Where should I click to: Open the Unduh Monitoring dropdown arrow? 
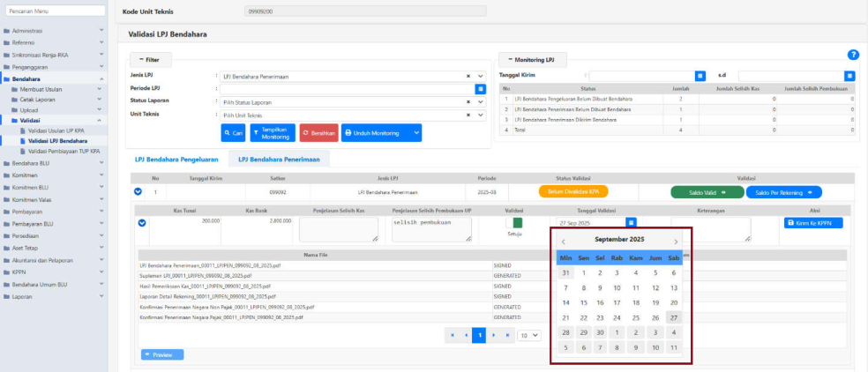[416, 133]
